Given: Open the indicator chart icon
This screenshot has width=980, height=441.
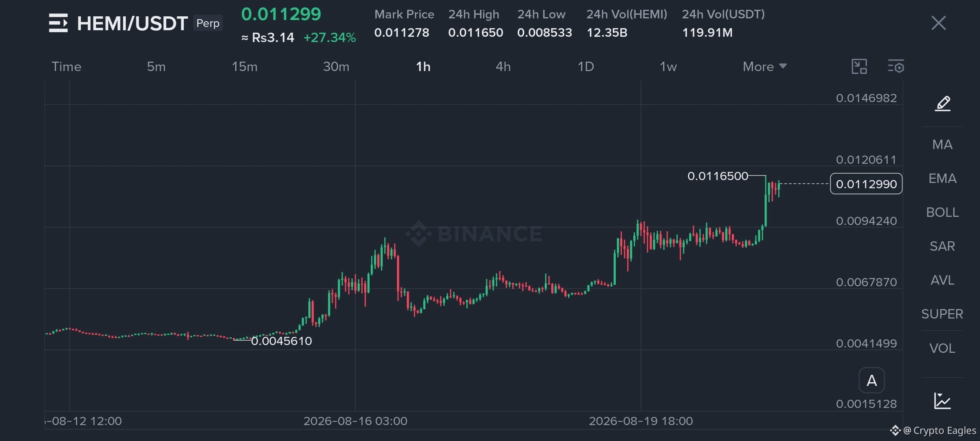Looking at the screenshot, I should [x=942, y=401].
